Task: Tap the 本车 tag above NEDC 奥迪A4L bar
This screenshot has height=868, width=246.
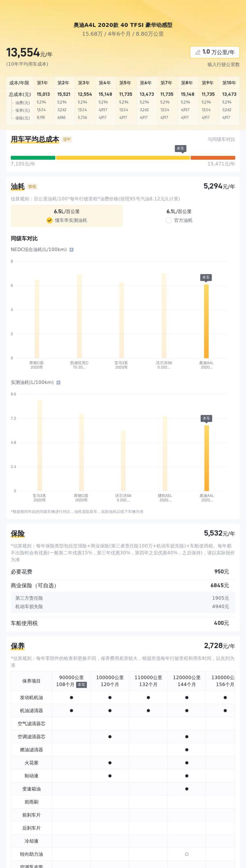Action: tap(206, 277)
